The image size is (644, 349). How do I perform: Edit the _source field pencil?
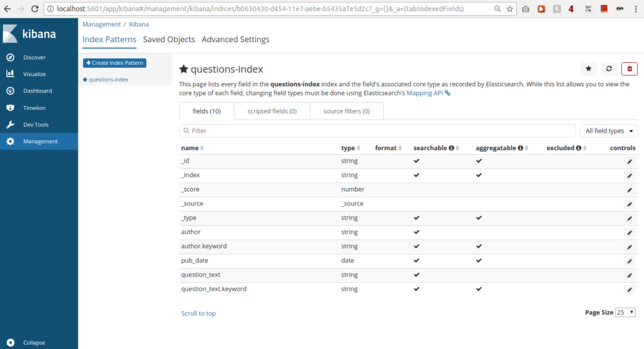pos(630,204)
